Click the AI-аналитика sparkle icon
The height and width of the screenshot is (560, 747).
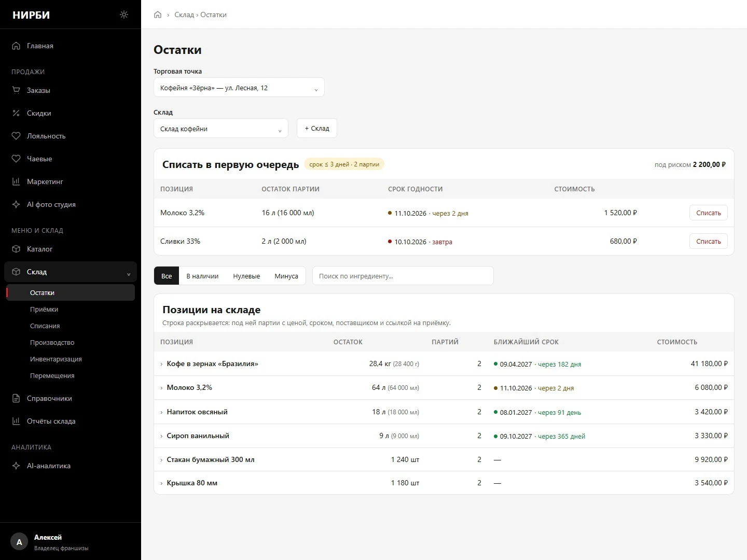(x=16, y=466)
